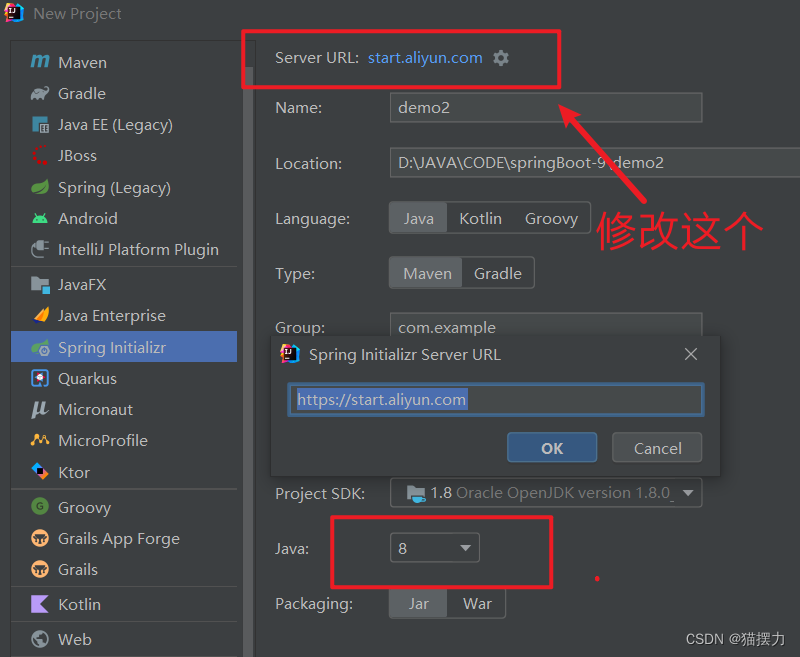Click the IntelliJ Platform Plugin icon
Screen dimensions: 800x657
(40, 249)
